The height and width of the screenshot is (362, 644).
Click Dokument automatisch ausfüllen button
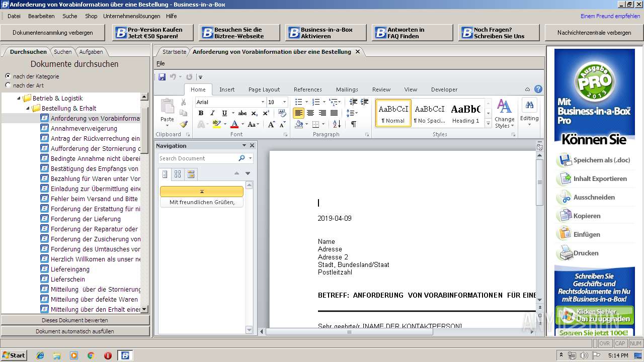click(75, 331)
